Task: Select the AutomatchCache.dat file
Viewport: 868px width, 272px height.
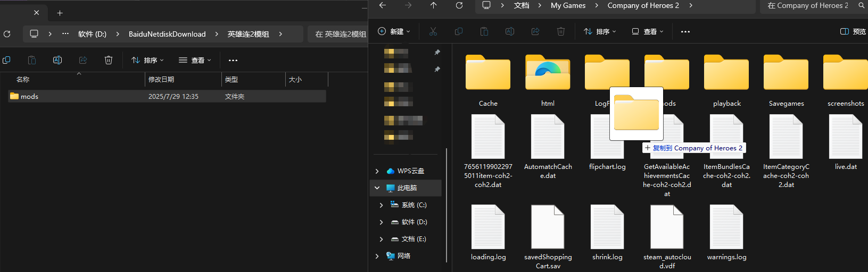Action: click(548, 147)
